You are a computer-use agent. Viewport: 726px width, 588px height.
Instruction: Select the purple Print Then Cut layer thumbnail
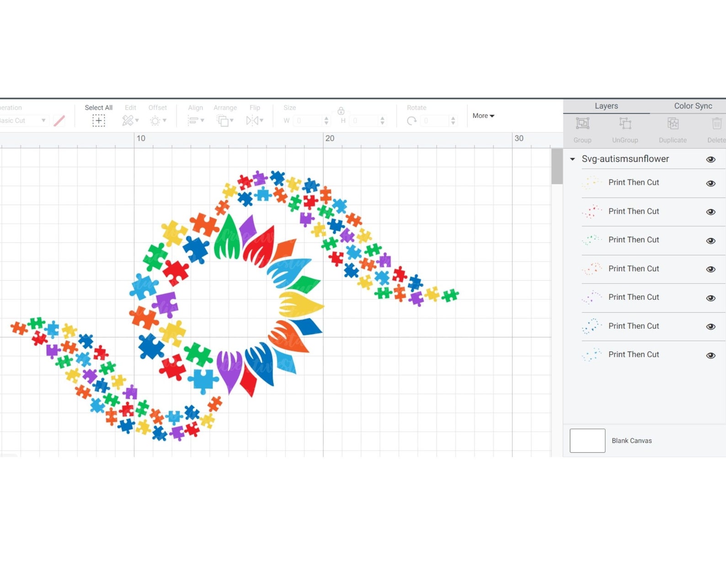pos(592,298)
